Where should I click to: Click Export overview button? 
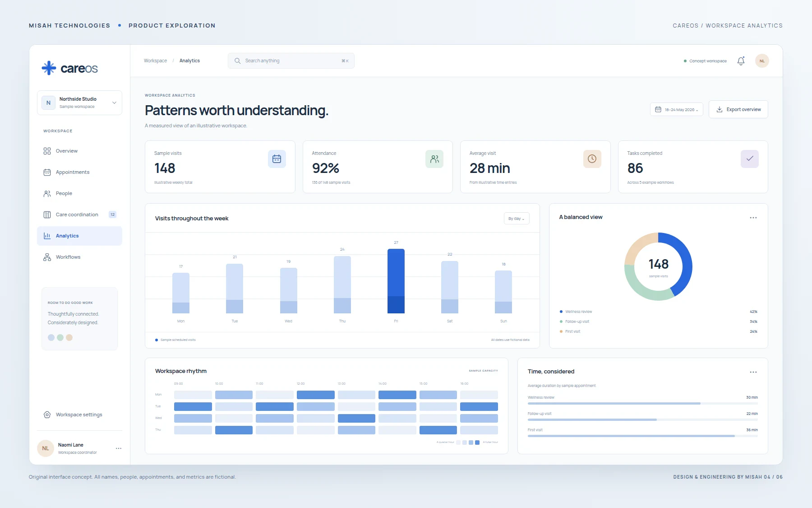(738, 109)
